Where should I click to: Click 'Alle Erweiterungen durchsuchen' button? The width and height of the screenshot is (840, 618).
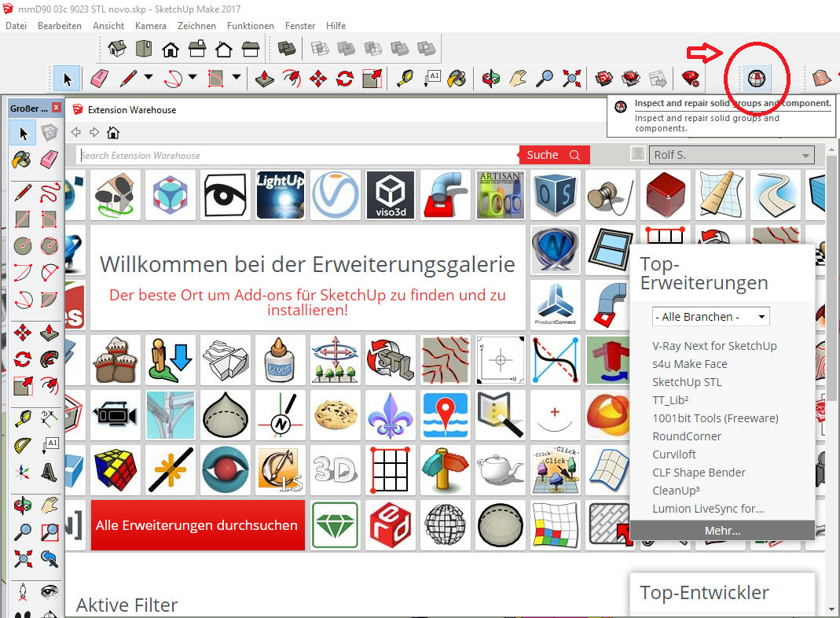click(197, 525)
